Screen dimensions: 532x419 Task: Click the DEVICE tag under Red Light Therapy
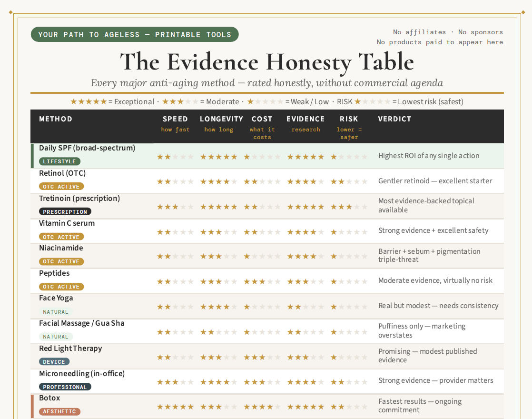click(x=54, y=361)
